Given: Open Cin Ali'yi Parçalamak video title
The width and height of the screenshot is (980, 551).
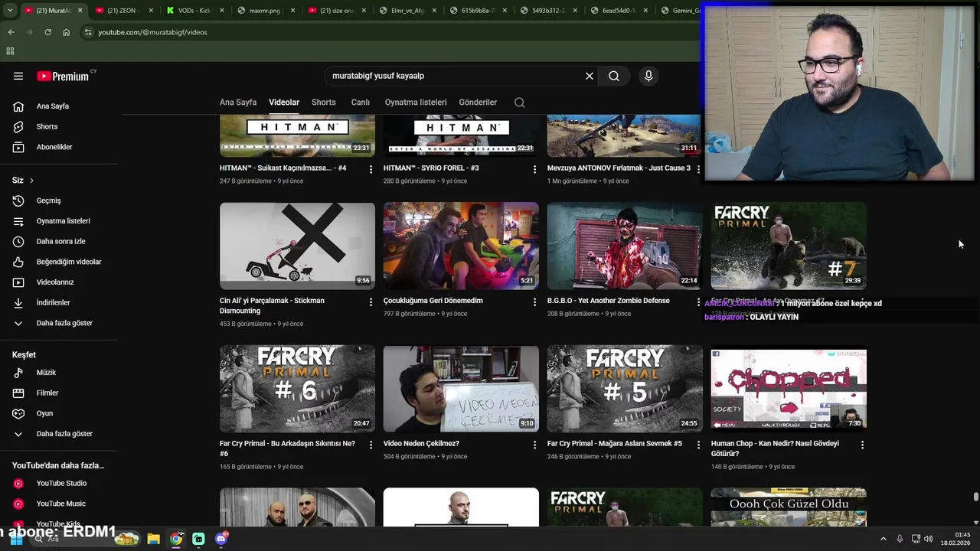Looking at the screenshot, I should [272, 306].
